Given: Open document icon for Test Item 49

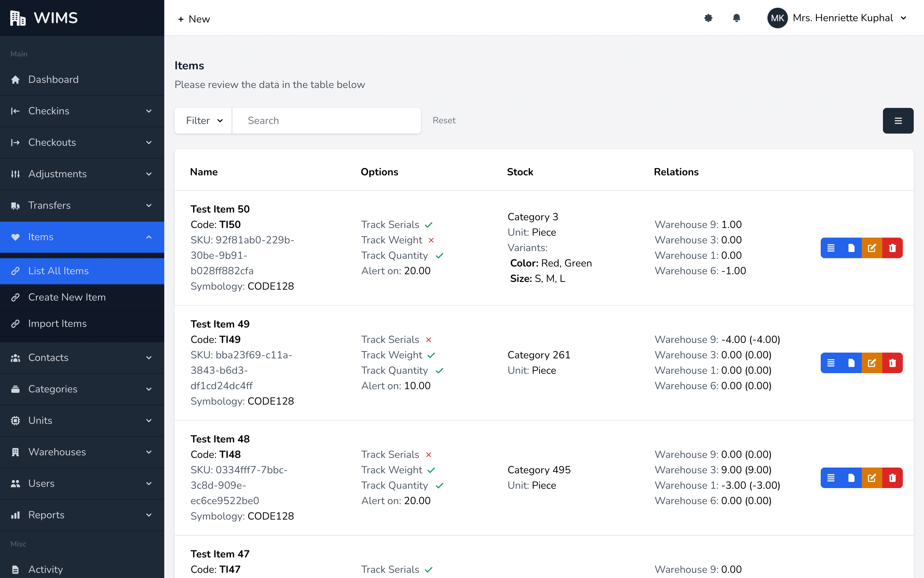Looking at the screenshot, I should click(851, 363).
